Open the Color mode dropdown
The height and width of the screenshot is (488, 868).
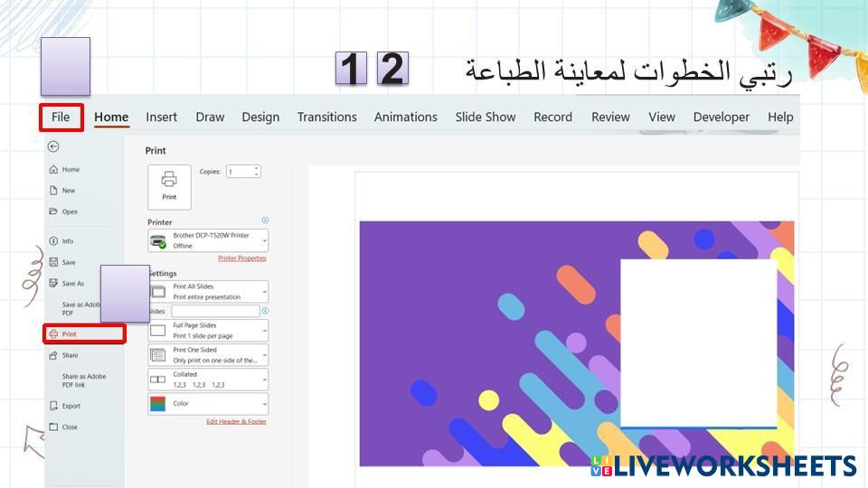pos(208,404)
